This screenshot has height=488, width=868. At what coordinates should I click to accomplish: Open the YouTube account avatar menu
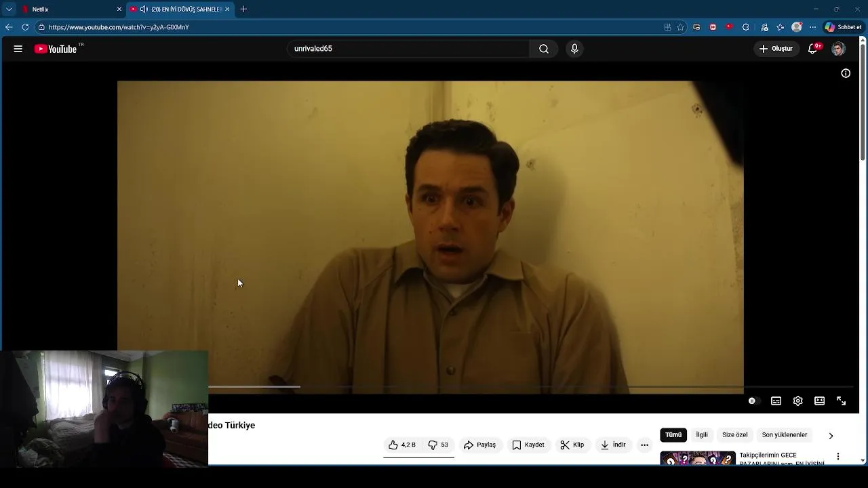[x=838, y=49]
